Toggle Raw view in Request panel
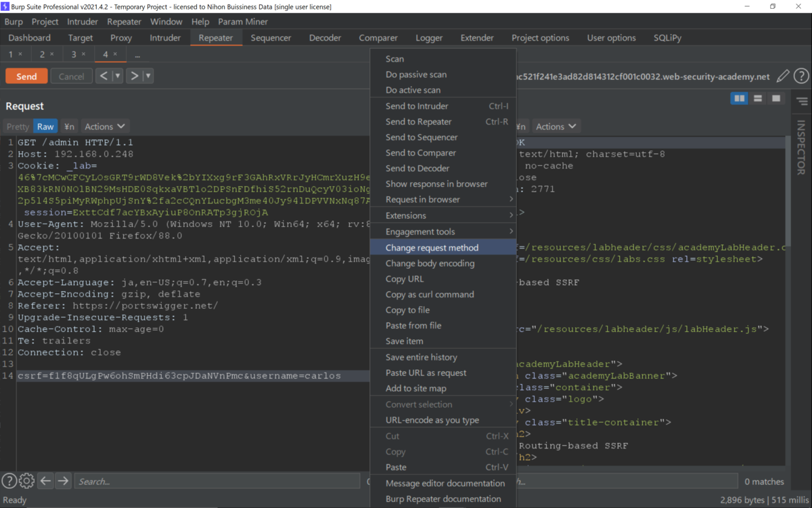Image resolution: width=812 pixels, height=508 pixels. (45, 126)
